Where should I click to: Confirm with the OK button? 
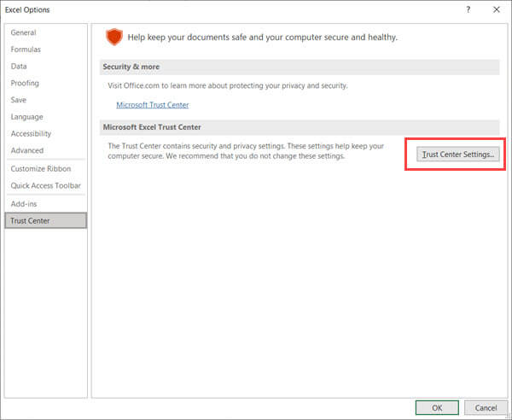click(x=437, y=407)
